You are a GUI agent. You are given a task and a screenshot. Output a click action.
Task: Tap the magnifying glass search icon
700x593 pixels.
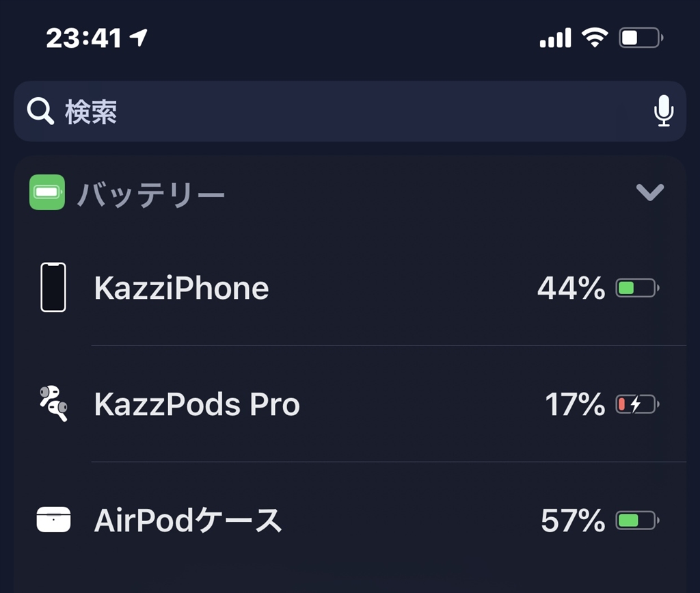tap(40, 111)
